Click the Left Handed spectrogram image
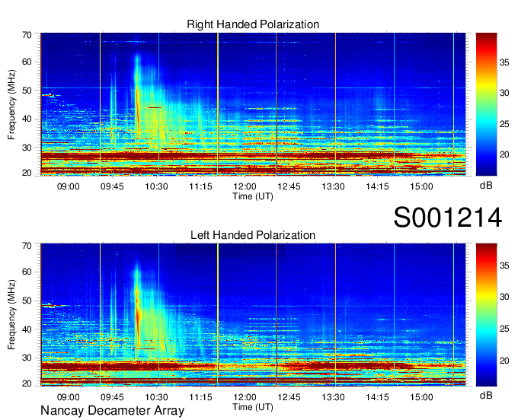The width and height of the screenshot is (518, 420). pyautogui.click(x=253, y=315)
